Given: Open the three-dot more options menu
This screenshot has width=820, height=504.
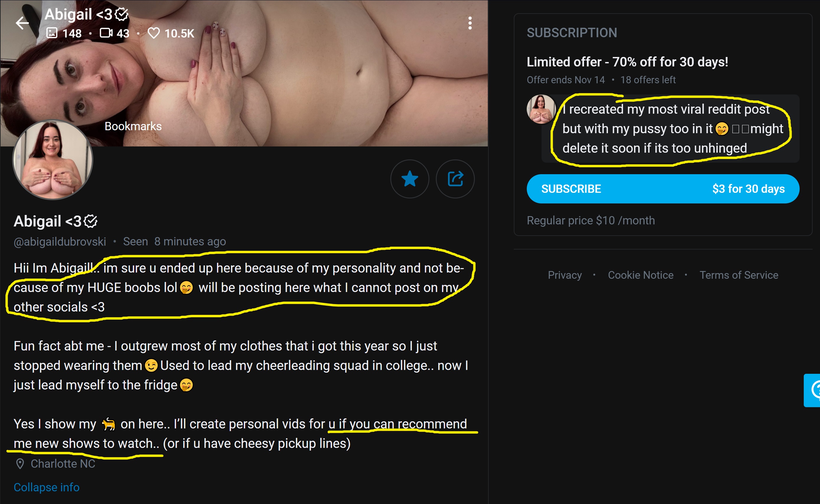Looking at the screenshot, I should (x=470, y=23).
